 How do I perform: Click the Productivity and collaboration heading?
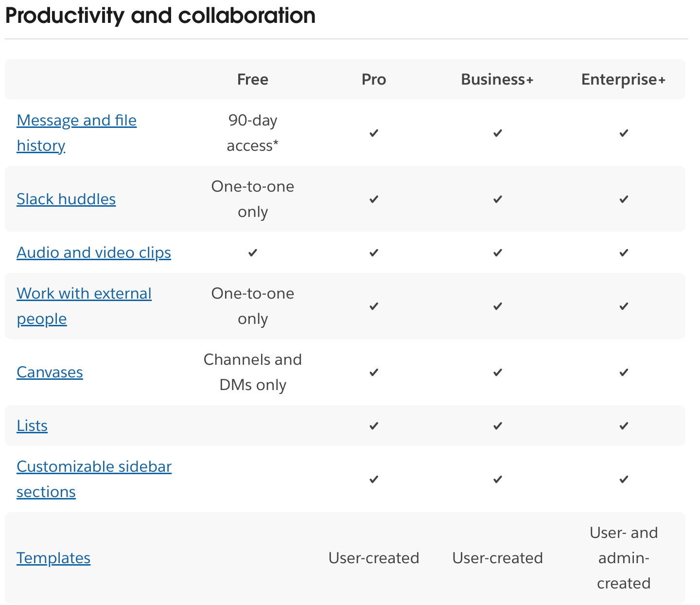[160, 16]
